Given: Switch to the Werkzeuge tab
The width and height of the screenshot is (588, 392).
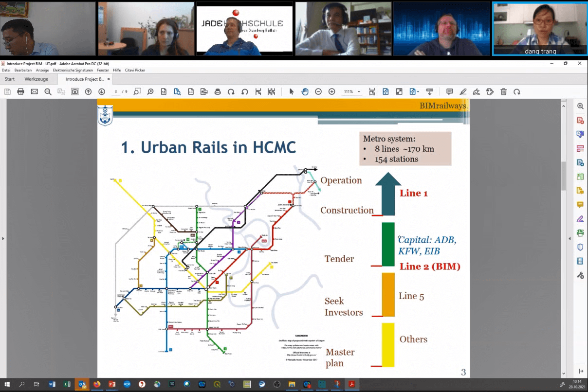Looking at the screenshot, I should pyautogui.click(x=37, y=79).
